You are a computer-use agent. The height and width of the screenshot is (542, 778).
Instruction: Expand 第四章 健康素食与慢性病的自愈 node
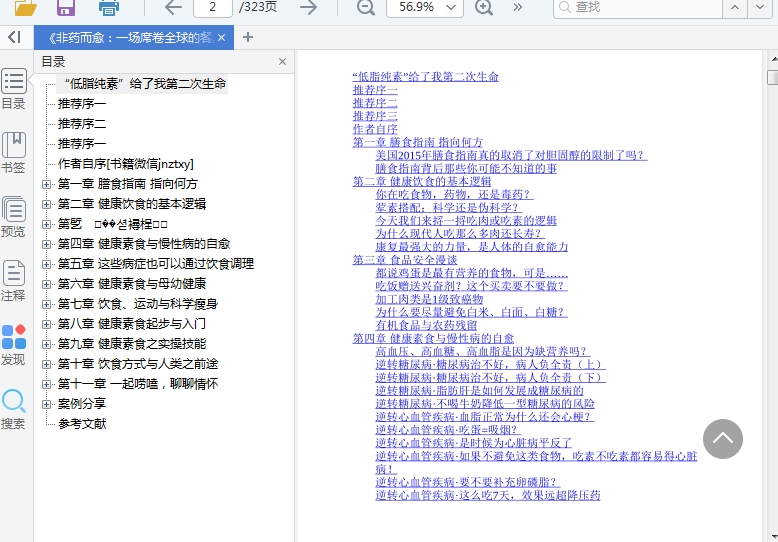46,244
